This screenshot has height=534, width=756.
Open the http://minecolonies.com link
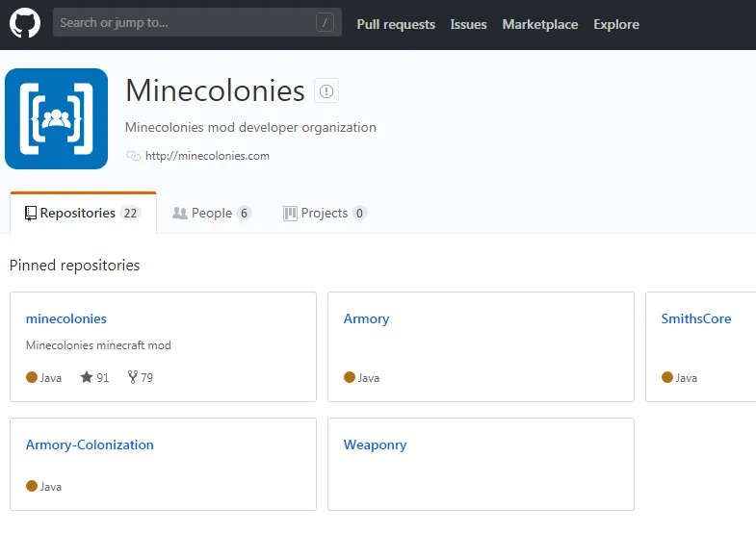click(207, 156)
